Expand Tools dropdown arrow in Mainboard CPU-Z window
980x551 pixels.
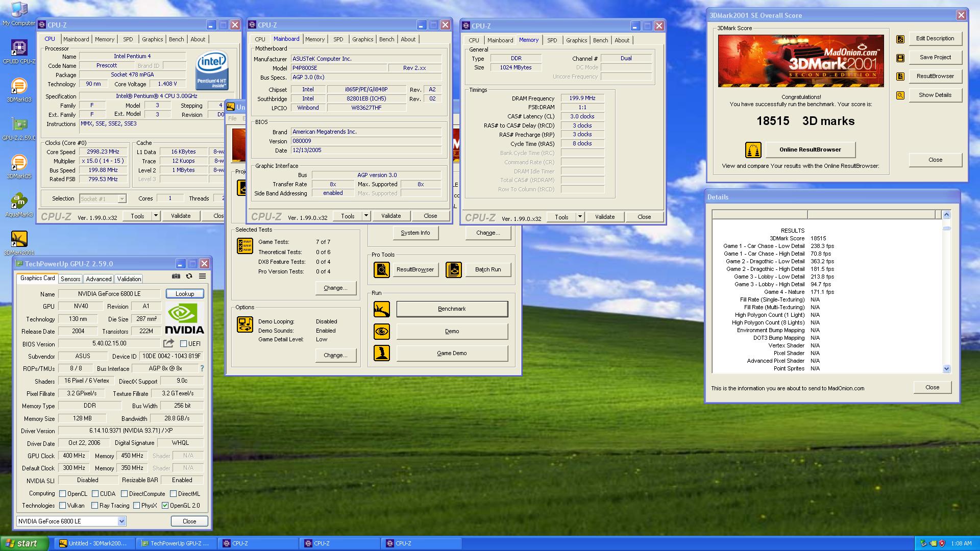pyautogui.click(x=366, y=216)
